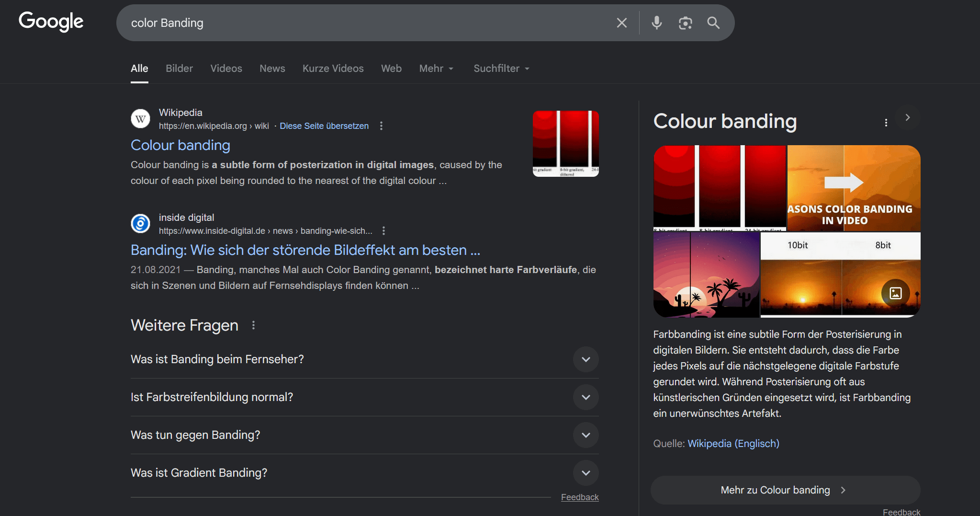Clear the search box with the X icon
Viewport: 980px width, 516px height.
[x=622, y=23]
